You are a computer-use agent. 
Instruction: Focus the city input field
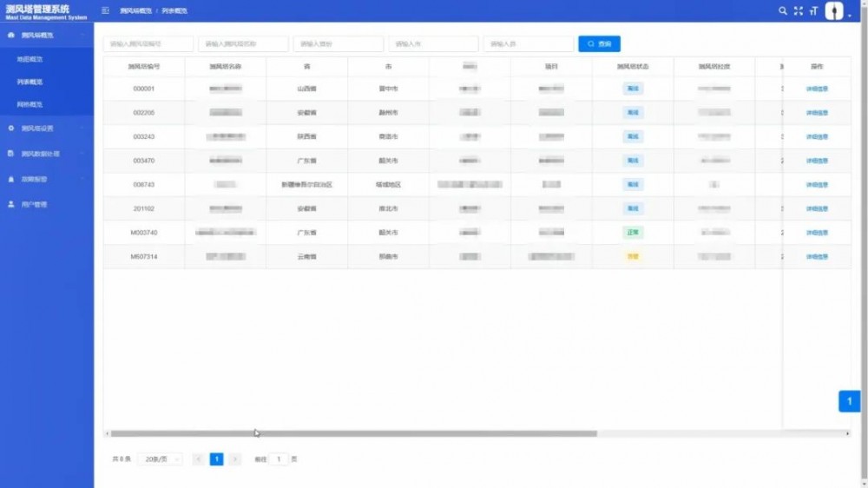pyautogui.click(x=433, y=43)
